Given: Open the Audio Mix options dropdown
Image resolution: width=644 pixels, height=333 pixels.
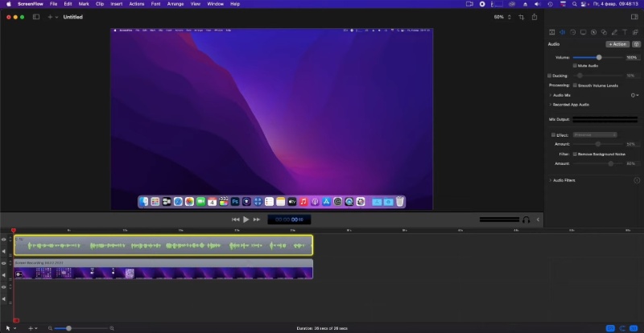Looking at the screenshot, I should coord(634,95).
